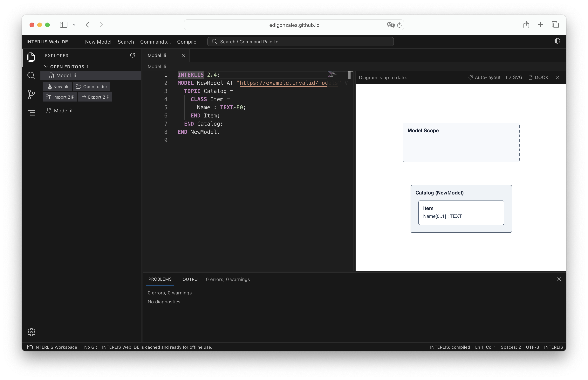Click Spaces: 2 indentation setting
588x380 pixels.
pos(511,347)
